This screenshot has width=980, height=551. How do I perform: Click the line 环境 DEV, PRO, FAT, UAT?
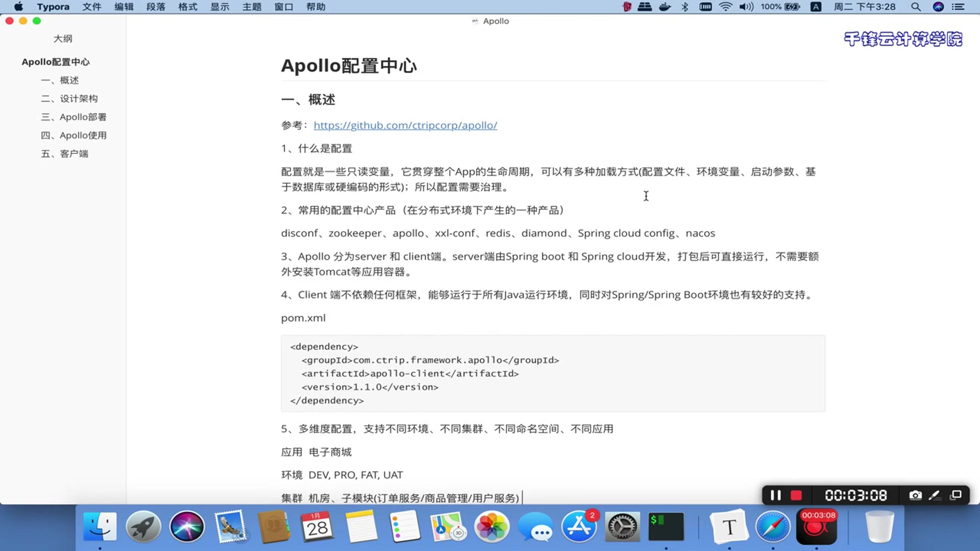click(342, 475)
